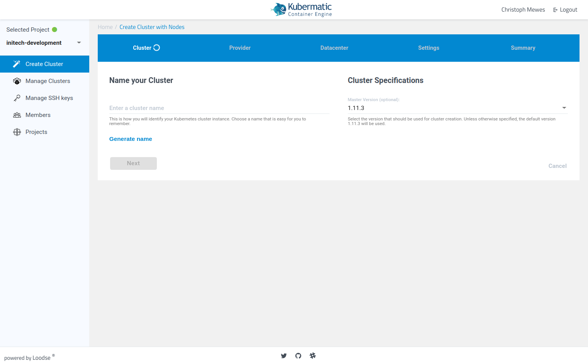Screen dimensions: 588x364
Task: Click the Projects icon in sidebar
Action: pos(17,132)
